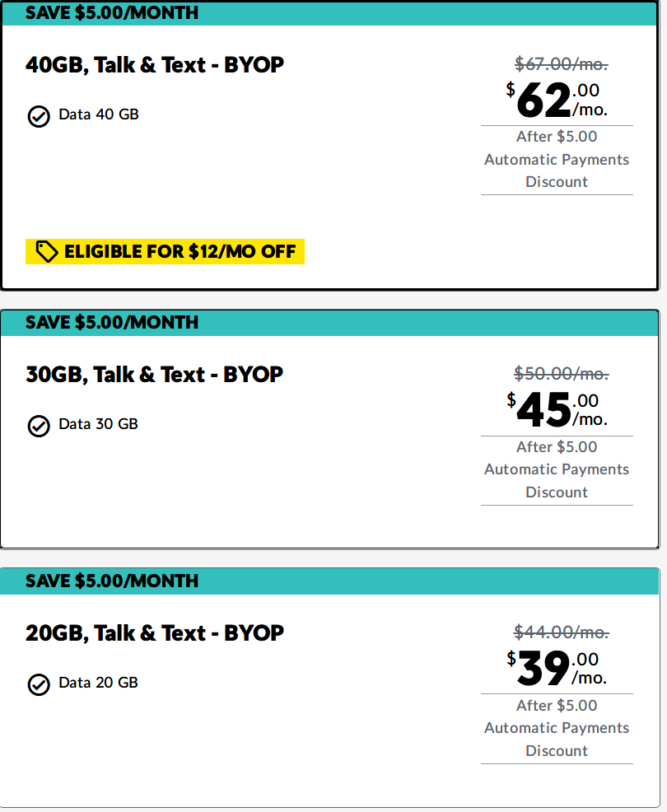Viewport: 667px width, 812px height.
Task: Click the Eligible for $12/mo off badge
Action: pyautogui.click(x=166, y=252)
